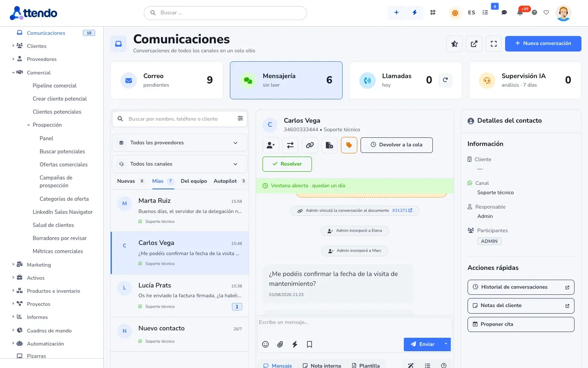This screenshot has width=588, height=368.
Task: Toggle fullscreen view icon
Action: [x=494, y=44]
